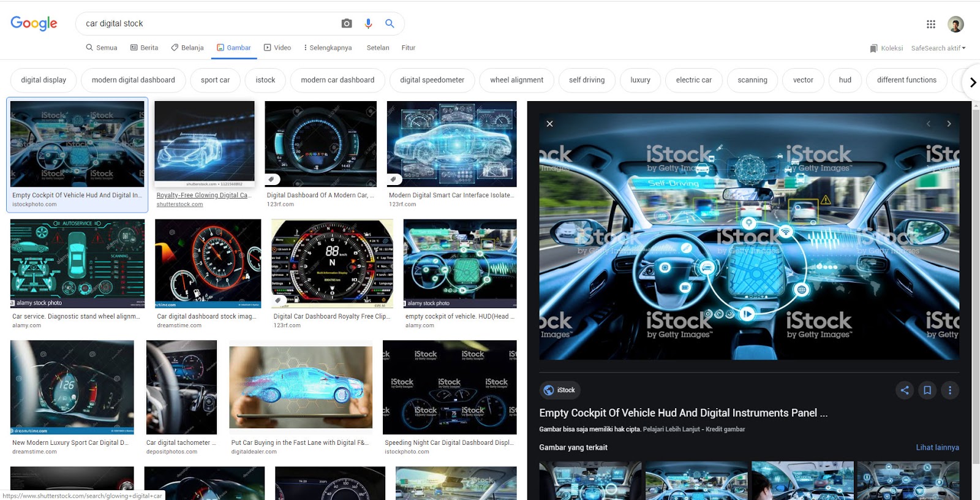Click the Google logo
The width and height of the screenshot is (980, 500).
34,23
